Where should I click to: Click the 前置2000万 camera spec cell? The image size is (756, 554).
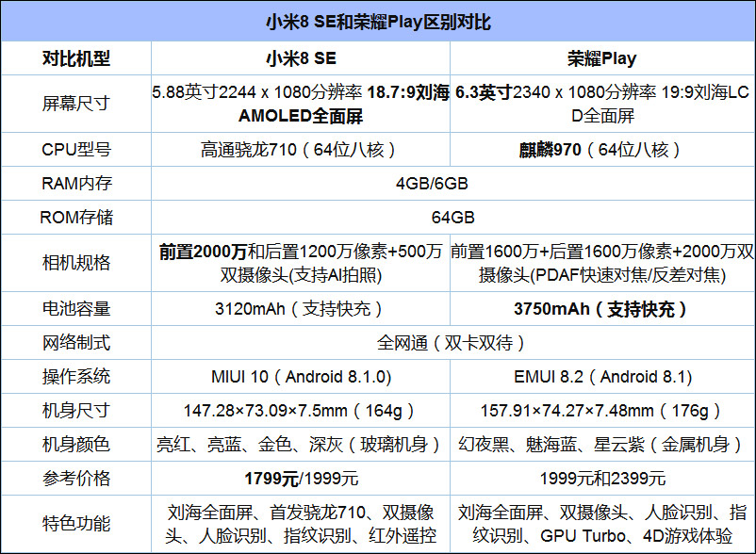(301, 263)
